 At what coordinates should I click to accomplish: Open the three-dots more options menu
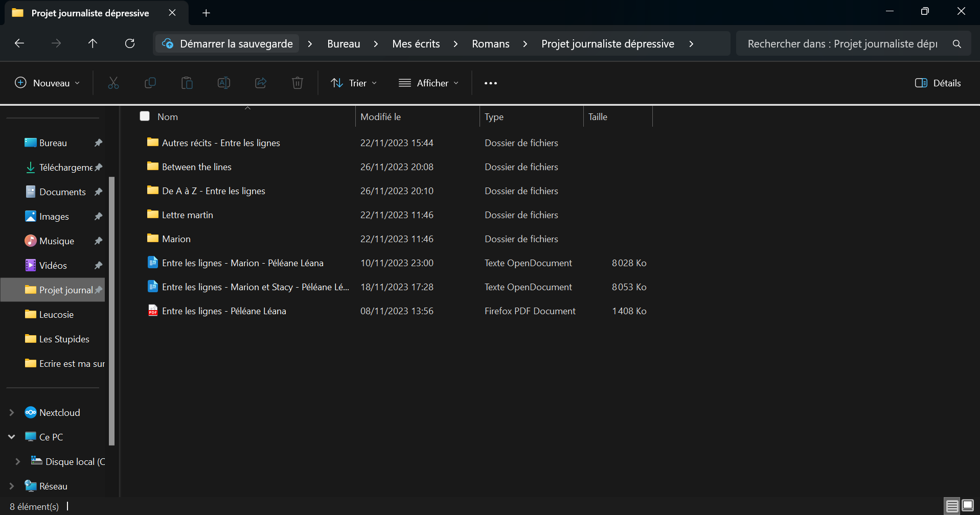point(491,83)
